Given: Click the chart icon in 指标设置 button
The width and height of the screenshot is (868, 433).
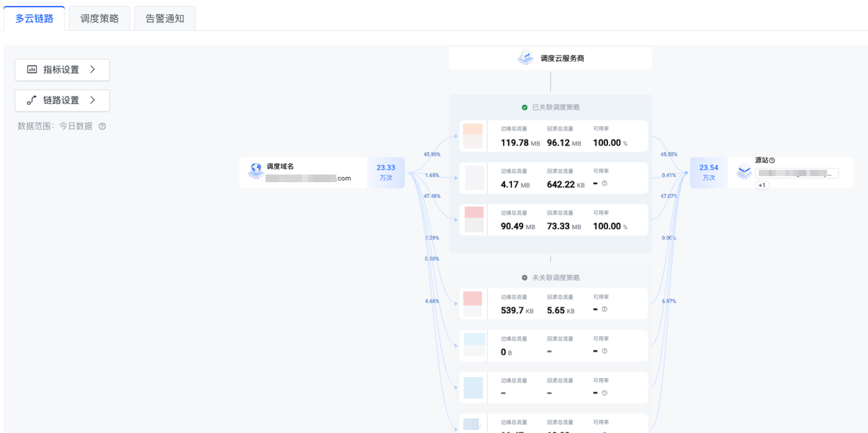Looking at the screenshot, I should [x=32, y=69].
